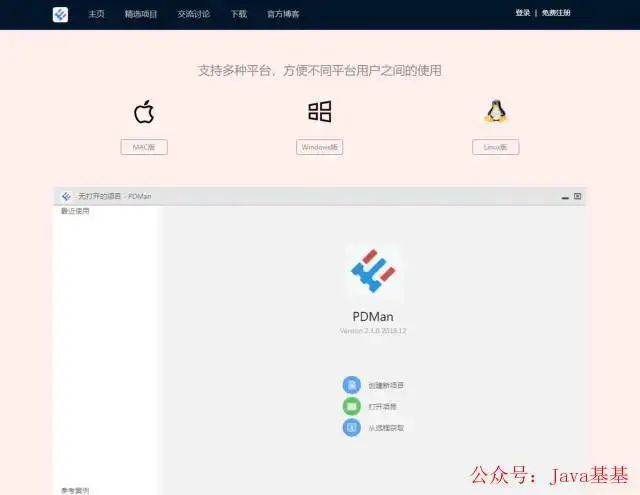Click the Windows platform icon
The height and width of the screenshot is (495, 640).
320,111
